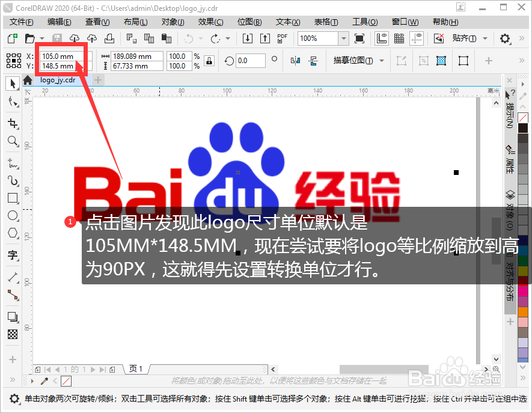This screenshot has width=532, height=413.
Task: Click the Print icon
Action: coord(109,38)
